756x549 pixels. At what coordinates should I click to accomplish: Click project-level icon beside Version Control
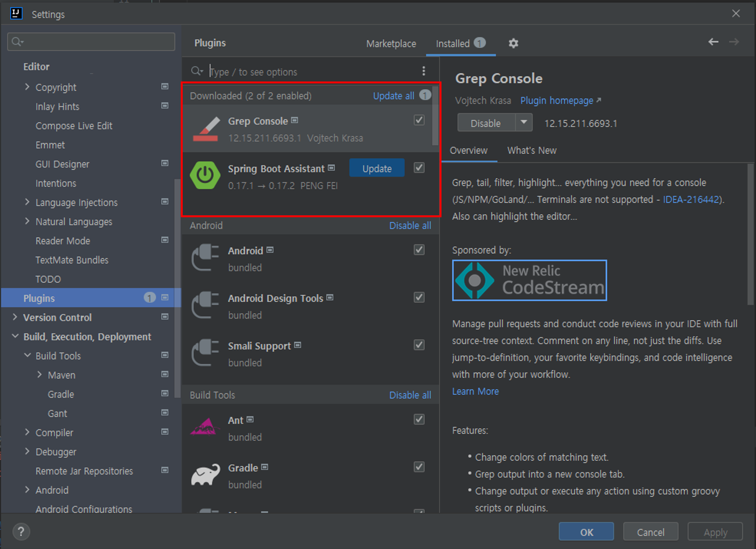(165, 317)
